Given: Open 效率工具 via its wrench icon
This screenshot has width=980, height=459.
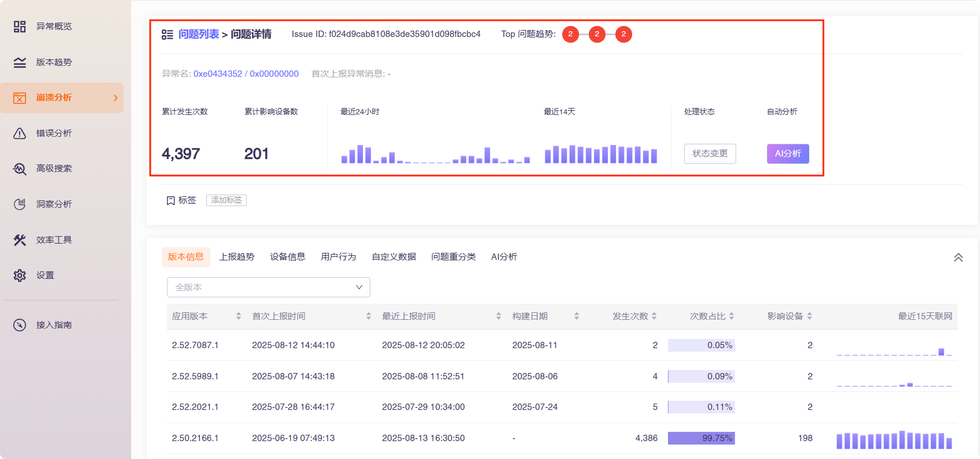Looking at the screenshot, I should [x=20, y=240].
